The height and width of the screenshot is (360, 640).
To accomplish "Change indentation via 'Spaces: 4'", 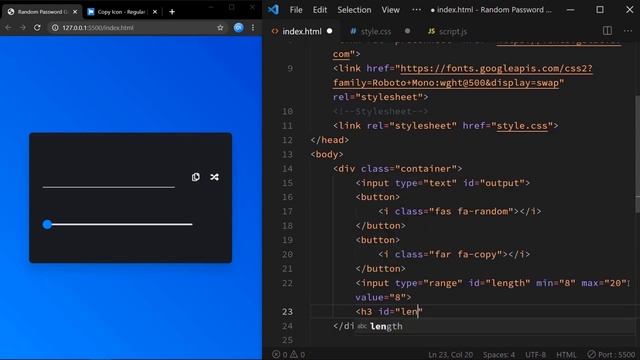I will coord(499,354).
